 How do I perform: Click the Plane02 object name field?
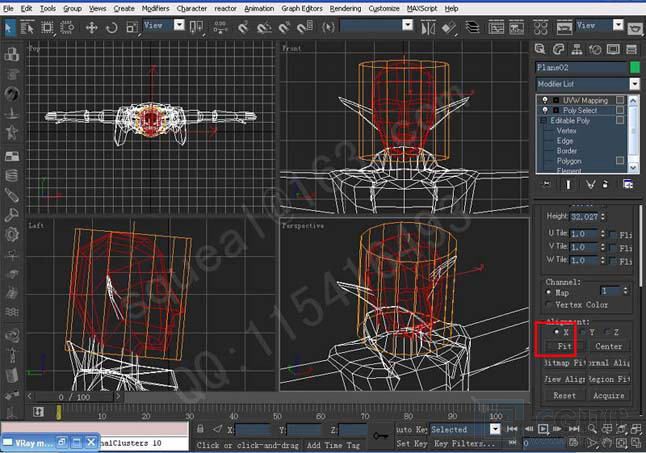[x=581, y=68]
